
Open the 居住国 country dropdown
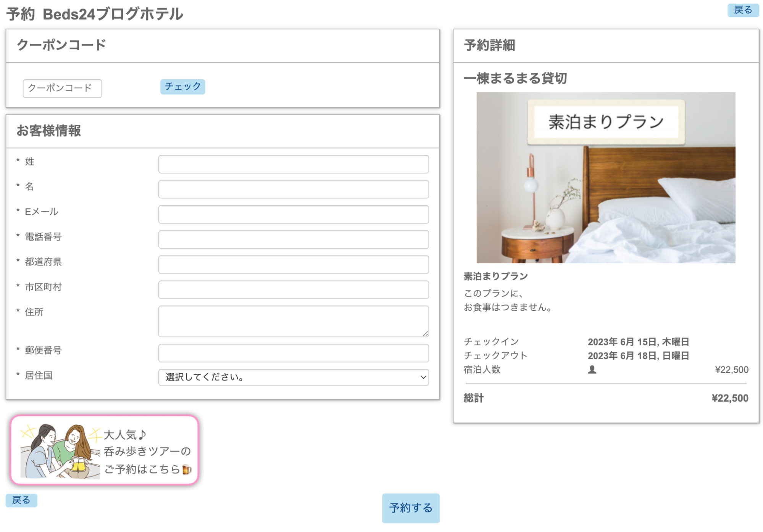(x=293, y=377)
